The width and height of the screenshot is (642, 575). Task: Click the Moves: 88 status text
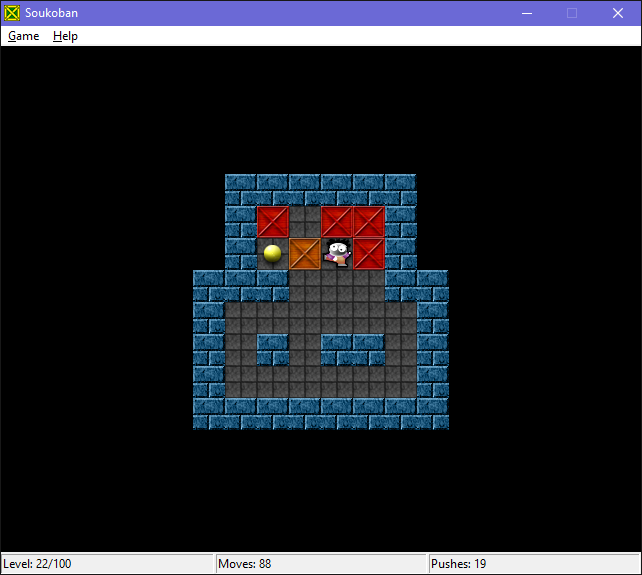tap(244, 564)
